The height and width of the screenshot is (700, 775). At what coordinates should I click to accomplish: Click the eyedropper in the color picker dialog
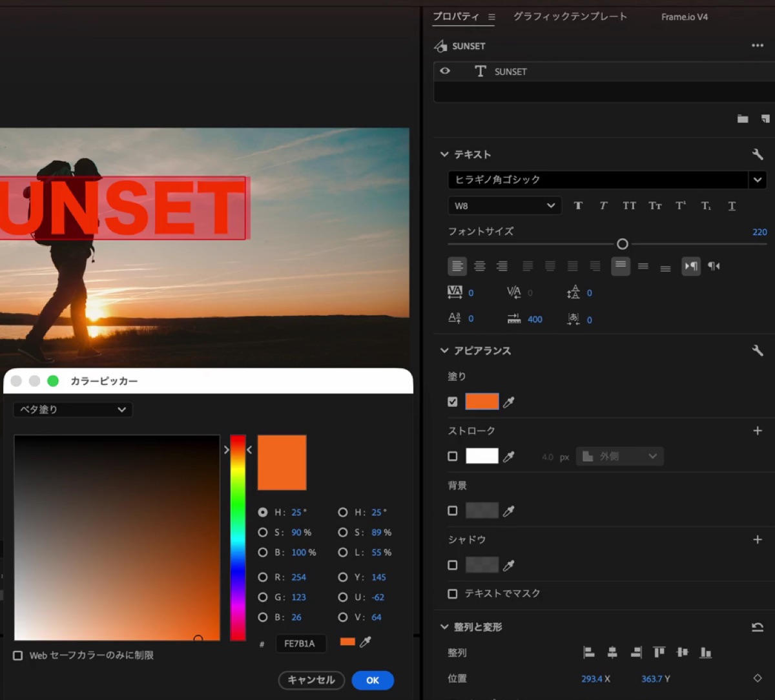coord(366,642)
